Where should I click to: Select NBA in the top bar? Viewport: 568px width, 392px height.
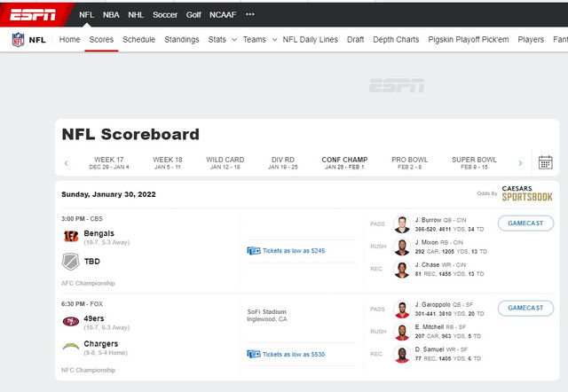point(111,15)
